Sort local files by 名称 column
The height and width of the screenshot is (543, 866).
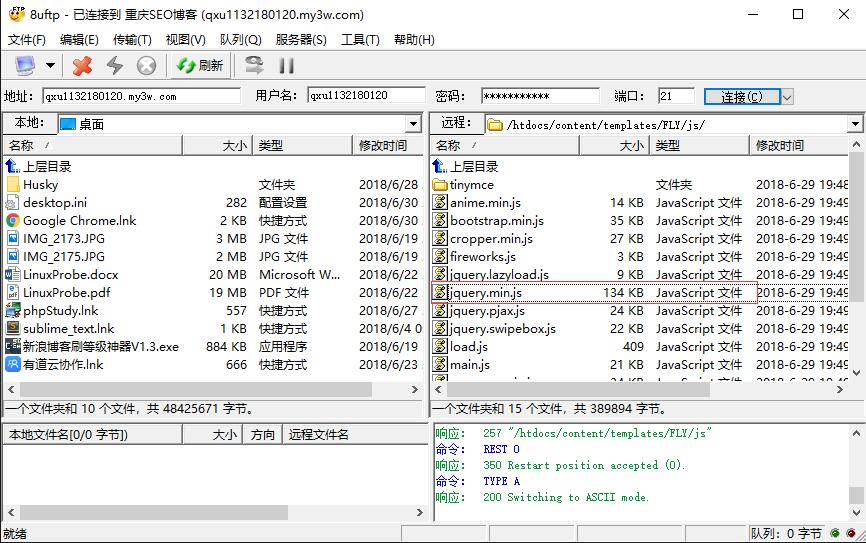[93, 146]
